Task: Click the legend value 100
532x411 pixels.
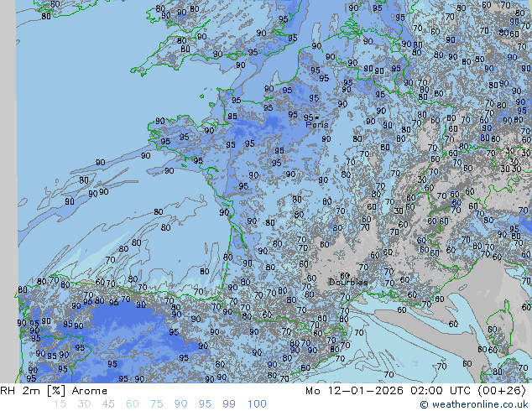Action: coord(257,404)
